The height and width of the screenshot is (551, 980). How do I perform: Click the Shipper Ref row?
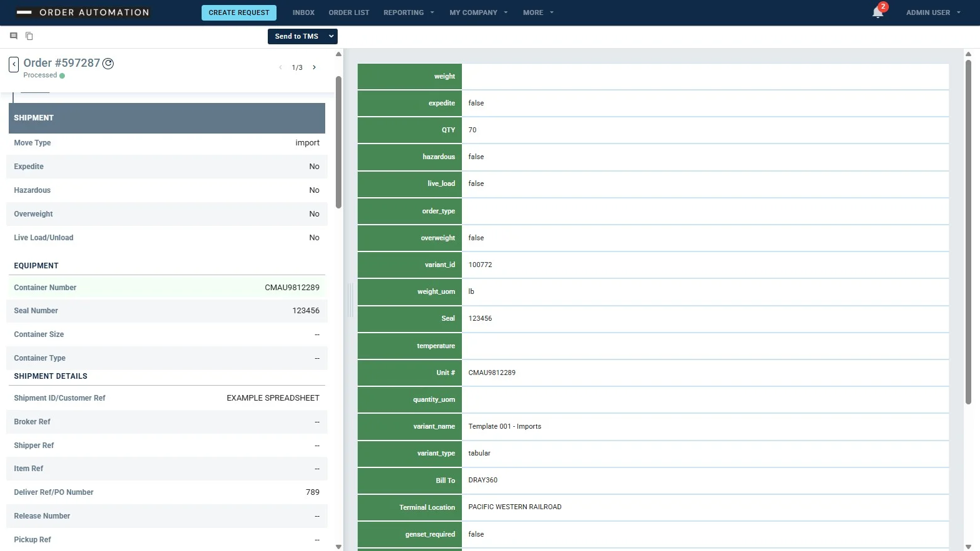point(167,446)
